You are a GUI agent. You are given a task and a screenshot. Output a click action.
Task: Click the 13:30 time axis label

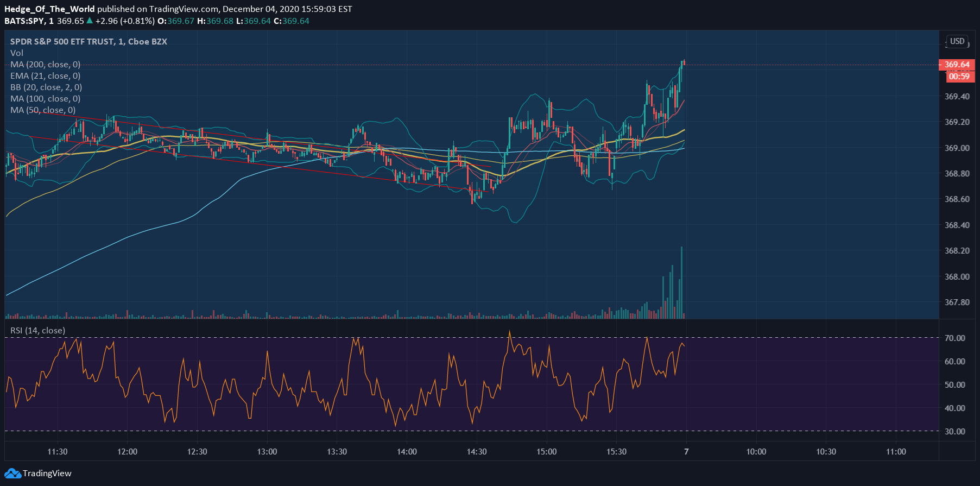(x=337, y=452)
